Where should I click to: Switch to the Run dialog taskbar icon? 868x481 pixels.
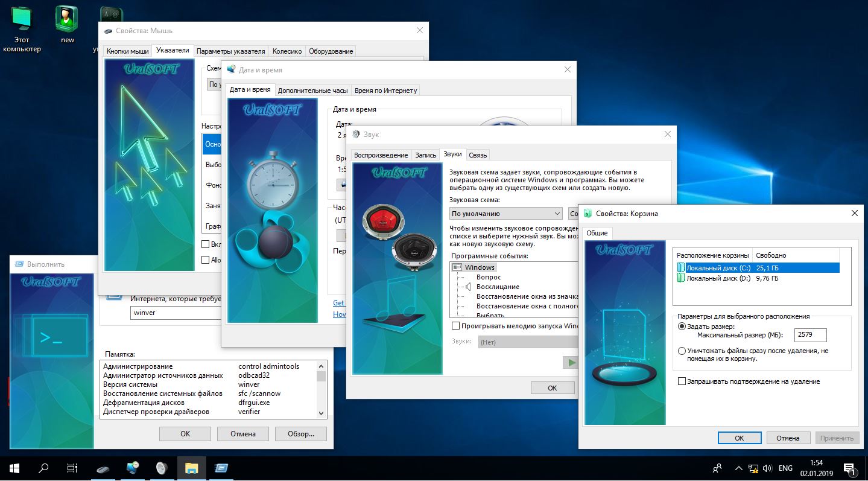(x=221, y=468)
